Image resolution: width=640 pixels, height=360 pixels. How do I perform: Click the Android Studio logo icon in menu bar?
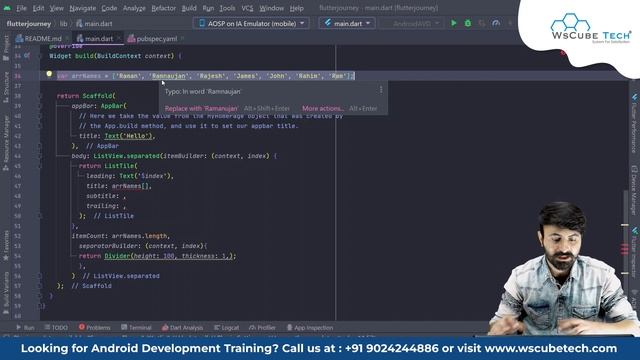(x=7, y=8)
